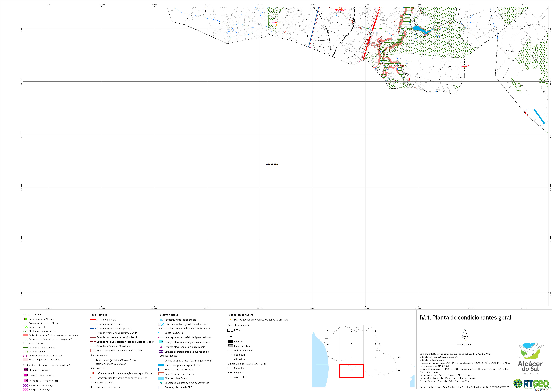The width and height of the screenshot is (555, 392).
Task: Click the "Recursos hídricos" legend heading
Action: tap(168, 356)
